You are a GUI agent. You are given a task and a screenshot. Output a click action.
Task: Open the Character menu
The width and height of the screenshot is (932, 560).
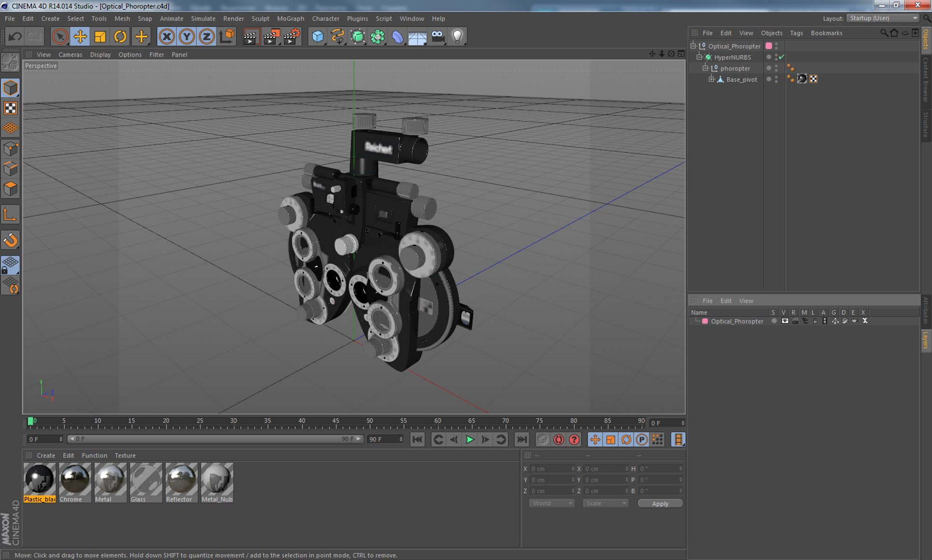pyautogui.click(x=326, y=19)
